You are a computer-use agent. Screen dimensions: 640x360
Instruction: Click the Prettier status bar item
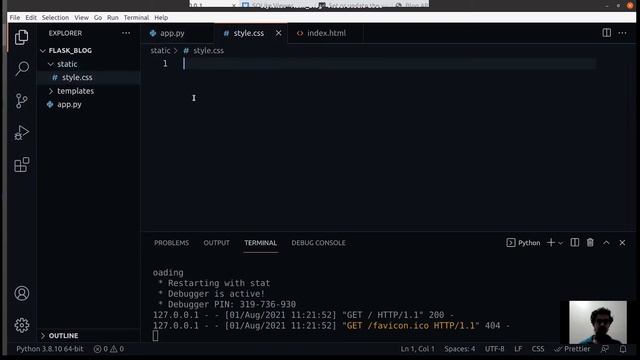pyautogui.click(x=572, y=349)
